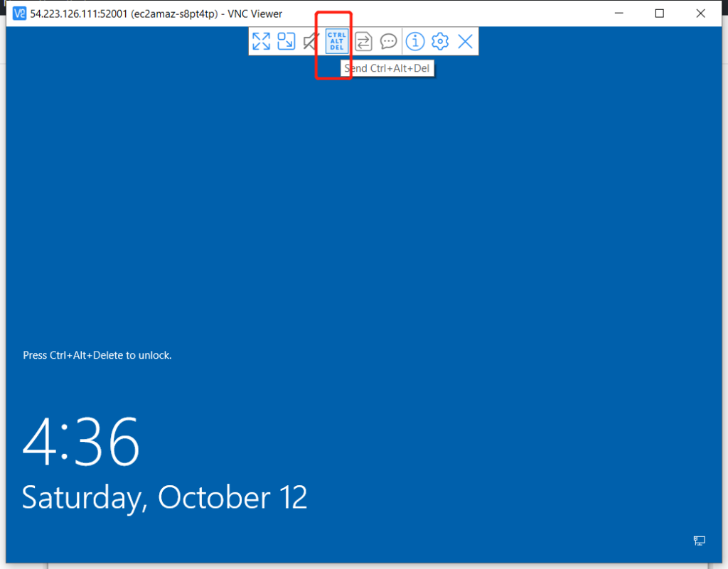
Task: Open the VNC Viewer logo system menu
Action: pyautogui.click(x=20, y=13)
